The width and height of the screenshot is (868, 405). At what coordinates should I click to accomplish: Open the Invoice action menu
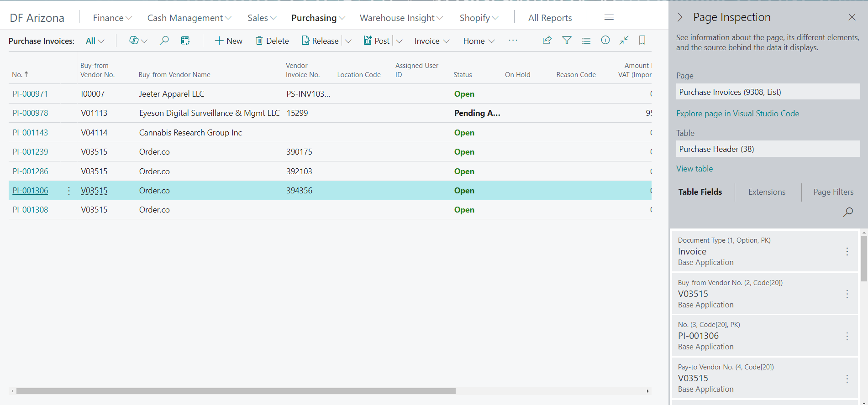(x=432, y=41)
